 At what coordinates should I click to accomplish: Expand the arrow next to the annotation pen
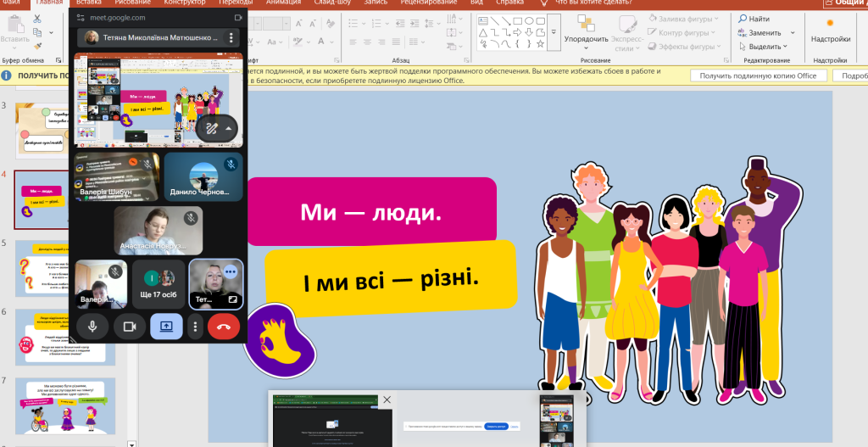click(x=228, y=128)
